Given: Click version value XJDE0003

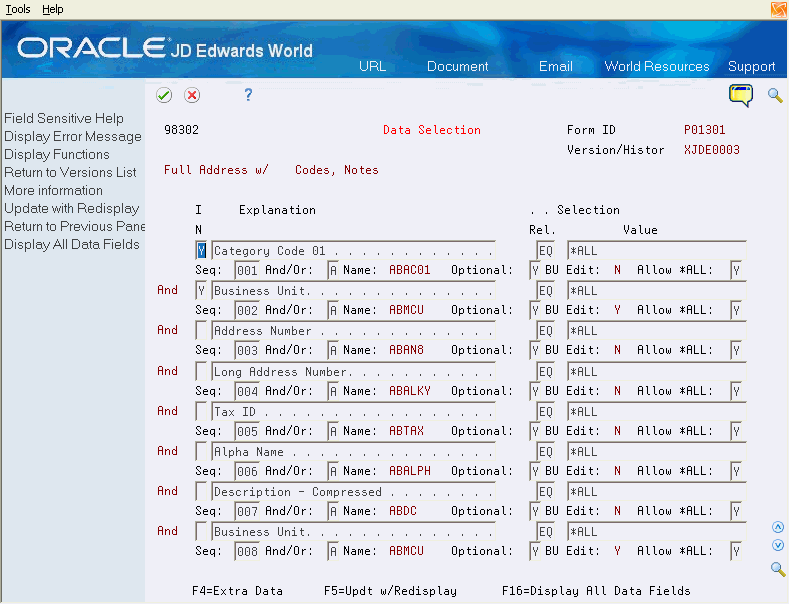Looking at the screenshot, I should pos(712,150).
